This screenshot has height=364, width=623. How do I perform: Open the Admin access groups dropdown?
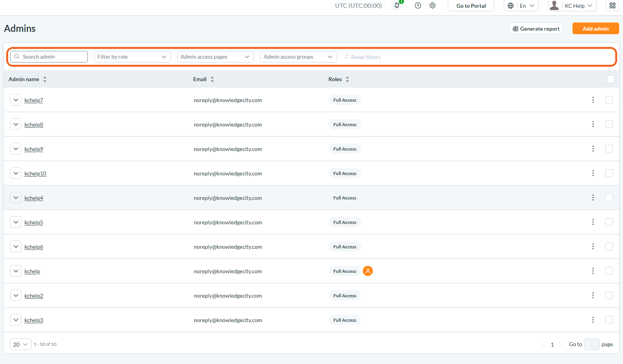click(x=299, y=57)
